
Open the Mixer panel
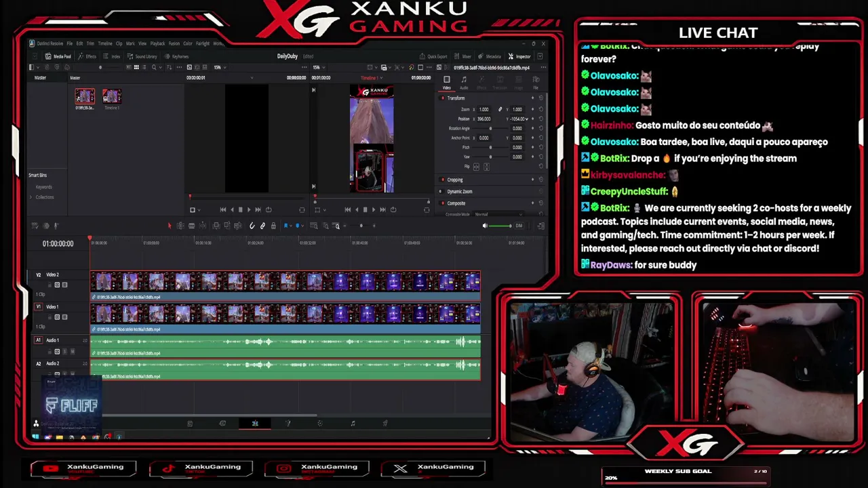tap(463, 56)
